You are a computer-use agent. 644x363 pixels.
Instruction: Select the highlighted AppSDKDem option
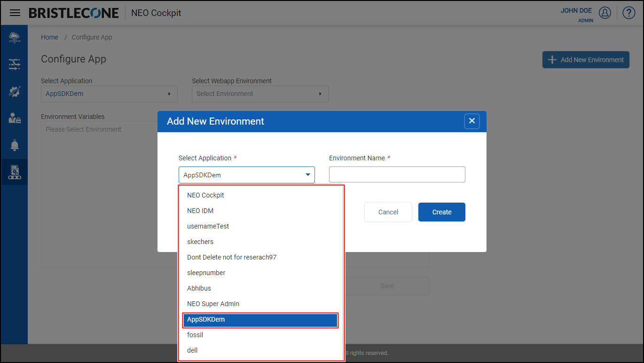coord(261,320)
